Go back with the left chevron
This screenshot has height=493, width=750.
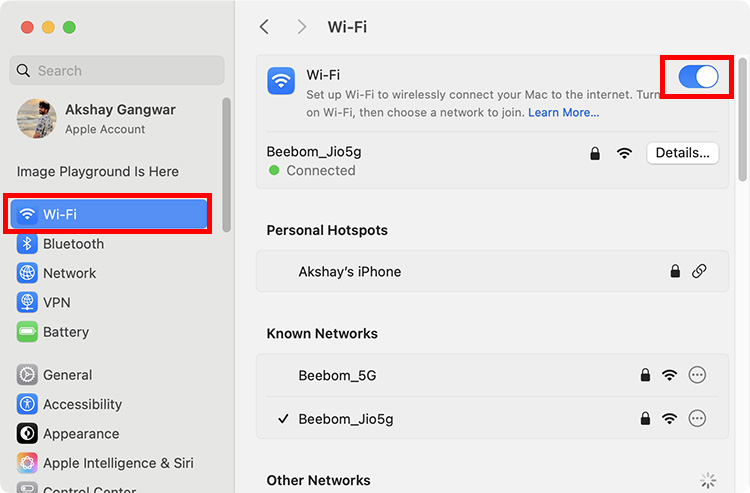(265, 27)
